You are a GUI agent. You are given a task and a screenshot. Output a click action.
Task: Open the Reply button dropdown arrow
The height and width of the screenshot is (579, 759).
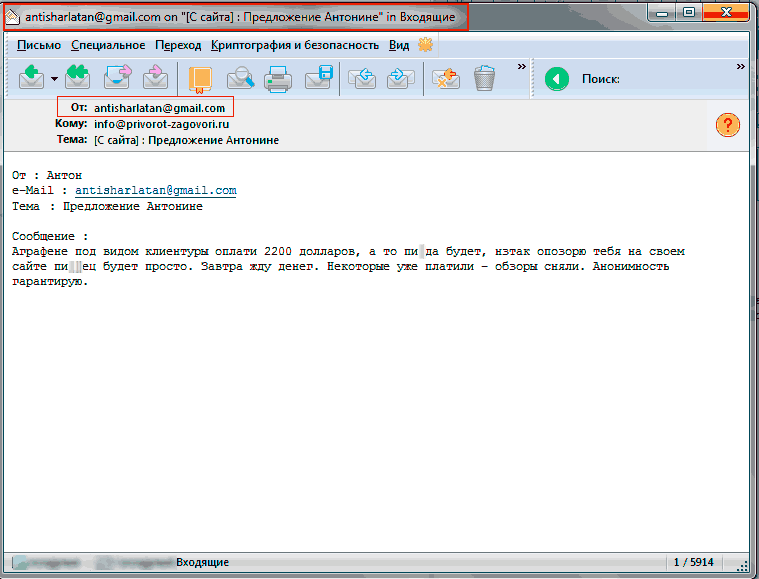[x=53, y=78]
